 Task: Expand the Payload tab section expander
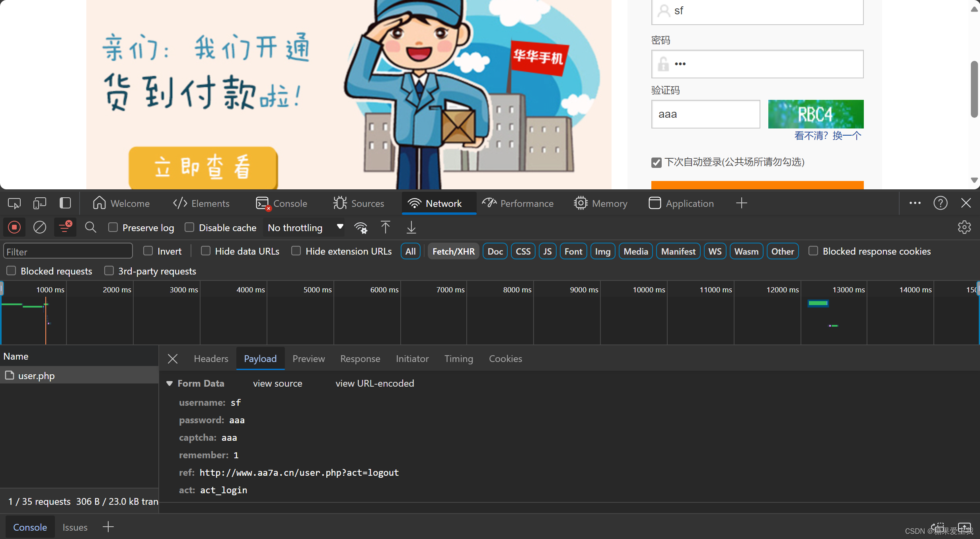170,383
